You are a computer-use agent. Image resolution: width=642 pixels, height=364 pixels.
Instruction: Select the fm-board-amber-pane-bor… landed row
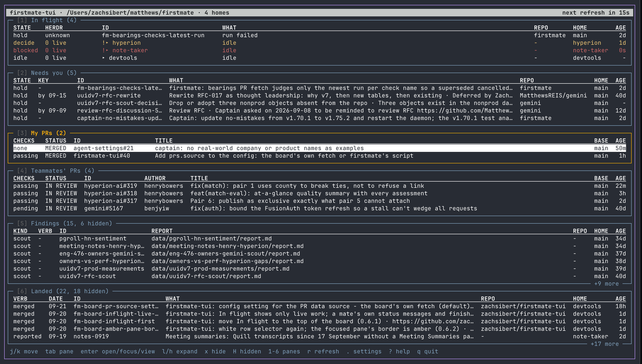[x=319, y=329]
